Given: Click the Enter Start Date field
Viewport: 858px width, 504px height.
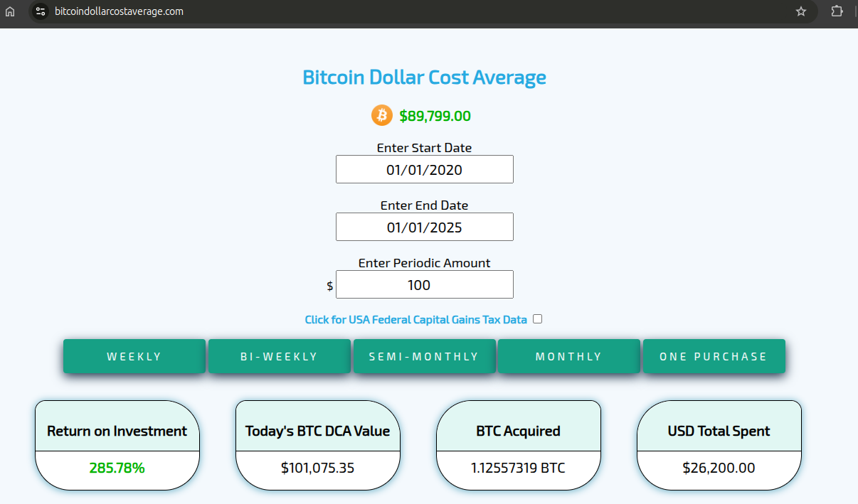Looking at the screenshot, I should (424, 169).
